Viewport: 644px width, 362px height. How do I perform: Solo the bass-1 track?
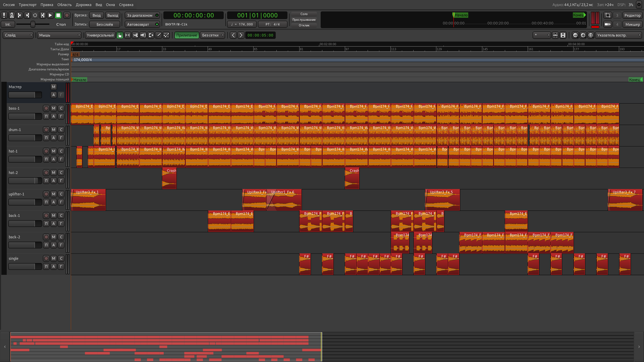click(61, 108)
